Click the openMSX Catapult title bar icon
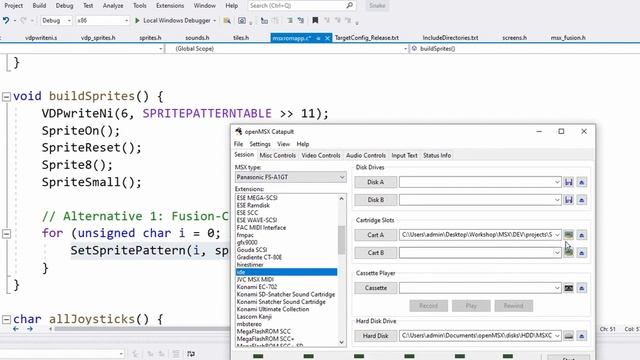The width and height of the screenshot is (640, 360). click(x=239, y=131)
